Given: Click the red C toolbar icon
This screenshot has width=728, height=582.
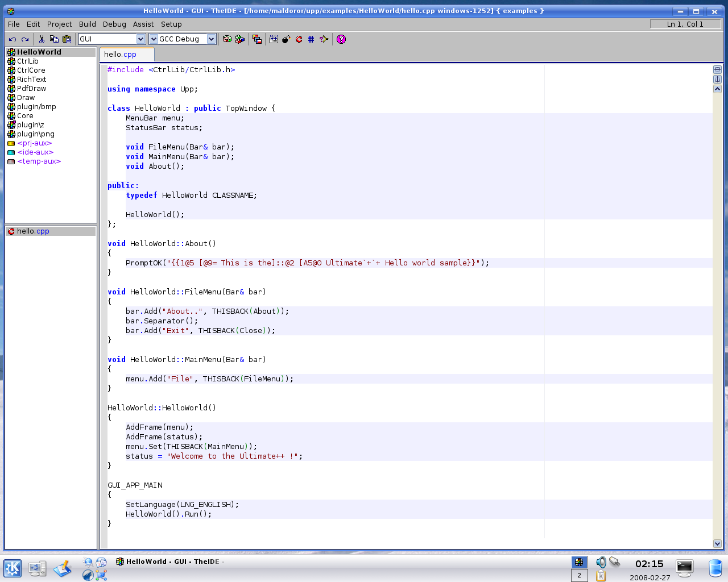Looking at the screenshot, I should pyautogui.click(x=299, y=39).
